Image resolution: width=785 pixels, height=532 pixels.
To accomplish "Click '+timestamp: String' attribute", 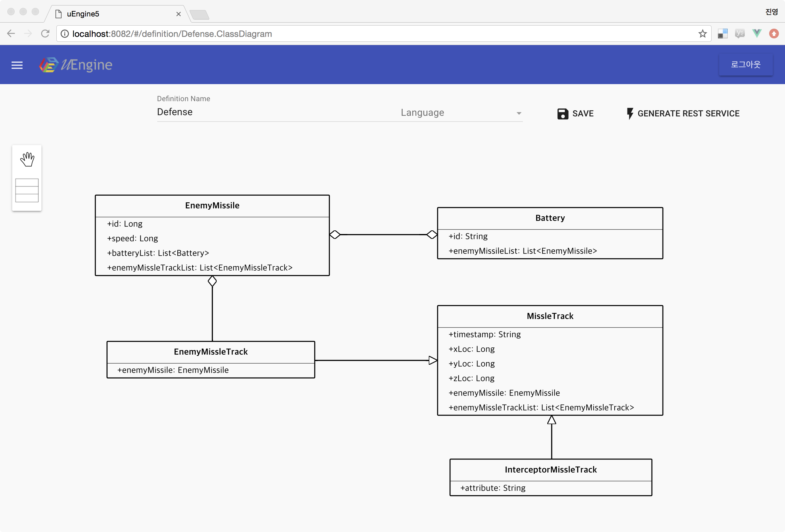I will tap(484, 334).
